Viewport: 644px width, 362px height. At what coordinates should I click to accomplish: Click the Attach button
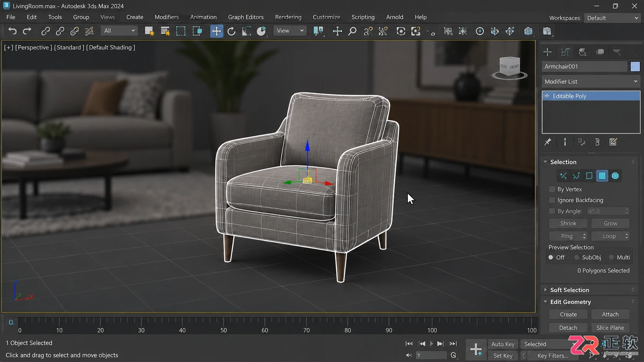(x=610, y=315)
